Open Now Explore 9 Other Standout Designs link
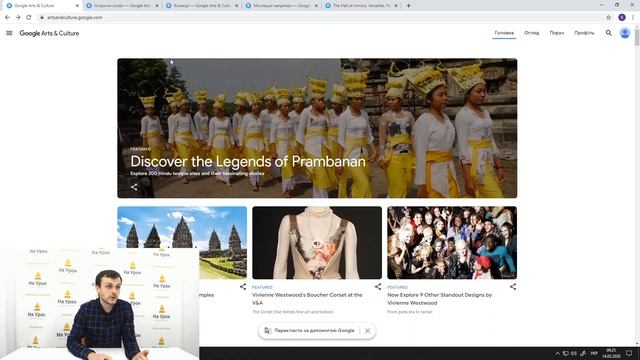This screenshot has height=360, width=640. click(440, 299)
